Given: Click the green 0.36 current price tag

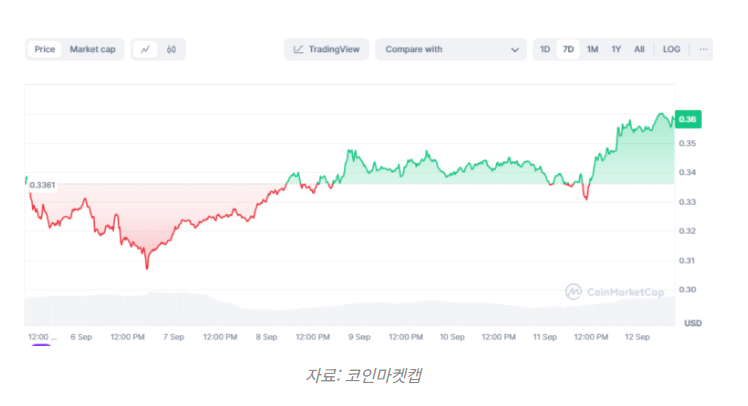Looking at the screenshot, I should pos(688,120).
